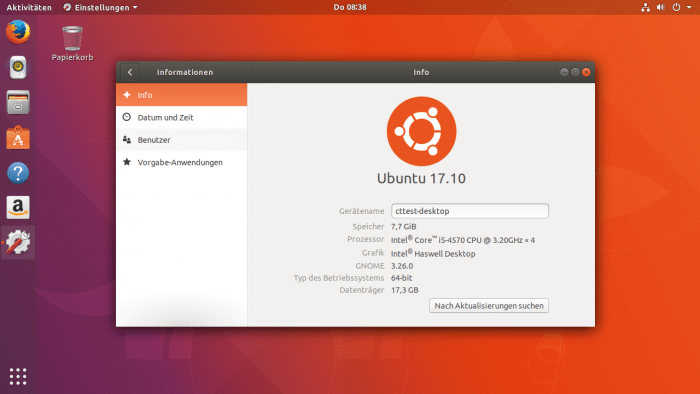The image size is (700, 394).
Task: Click the power icon in top bar
Action: 676,7
